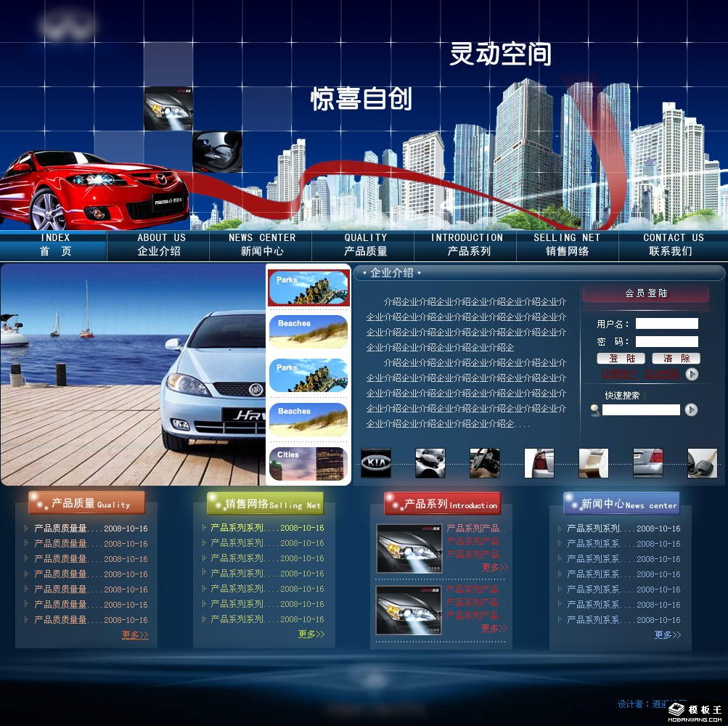Click the 灵动空间 banner slogan

point(501,54)
